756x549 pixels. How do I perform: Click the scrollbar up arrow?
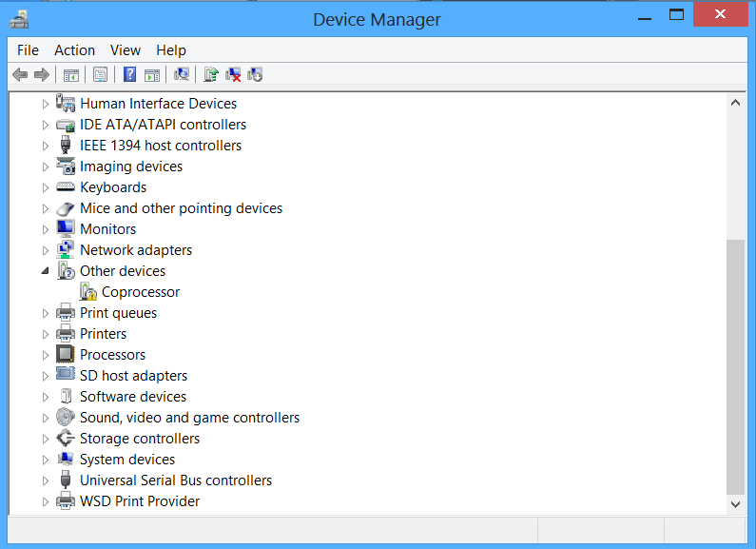[735, 102]
